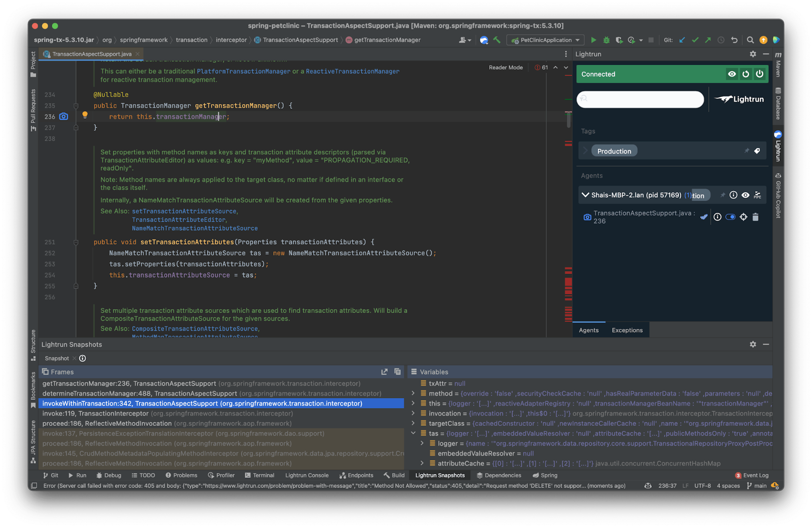Viewport: 812px width, 528px height.
Task: Click the yellow intention lightbulb at line 236
Action: [85, 115]
